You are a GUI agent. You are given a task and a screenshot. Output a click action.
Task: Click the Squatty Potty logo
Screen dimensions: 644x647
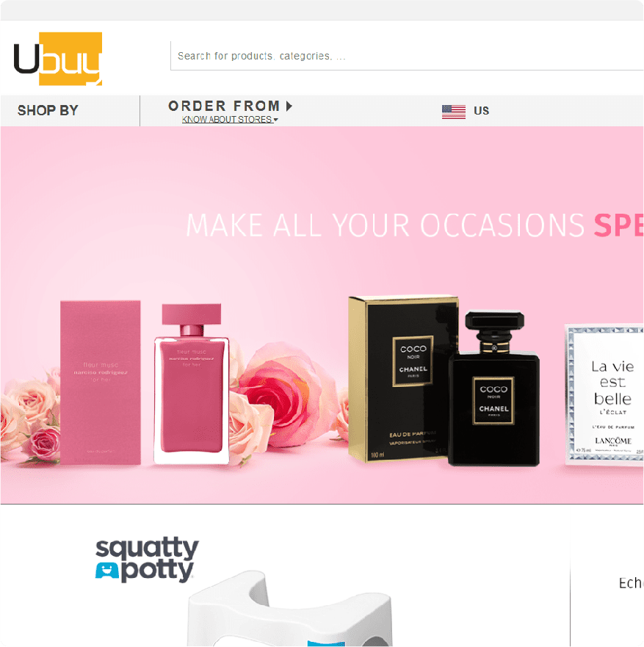pos(147,560)
